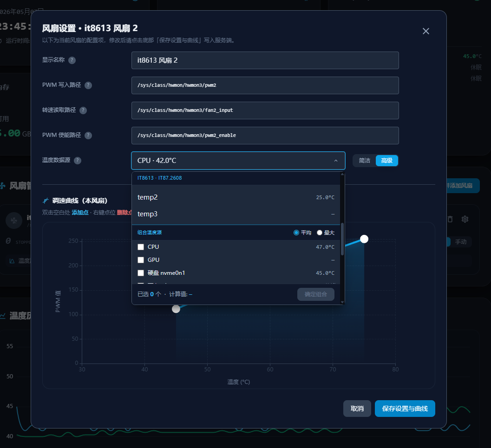Choose temp3 from the sensor list

236,214
